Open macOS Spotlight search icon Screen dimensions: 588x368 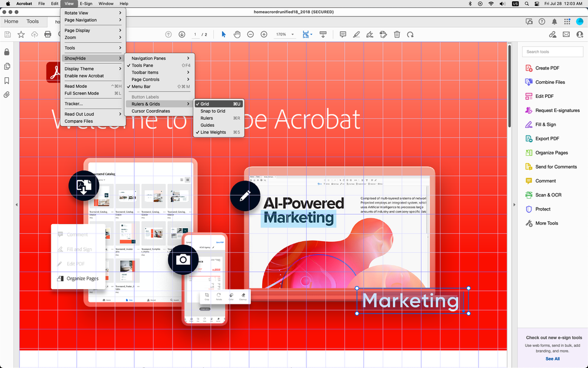[527, 4]
